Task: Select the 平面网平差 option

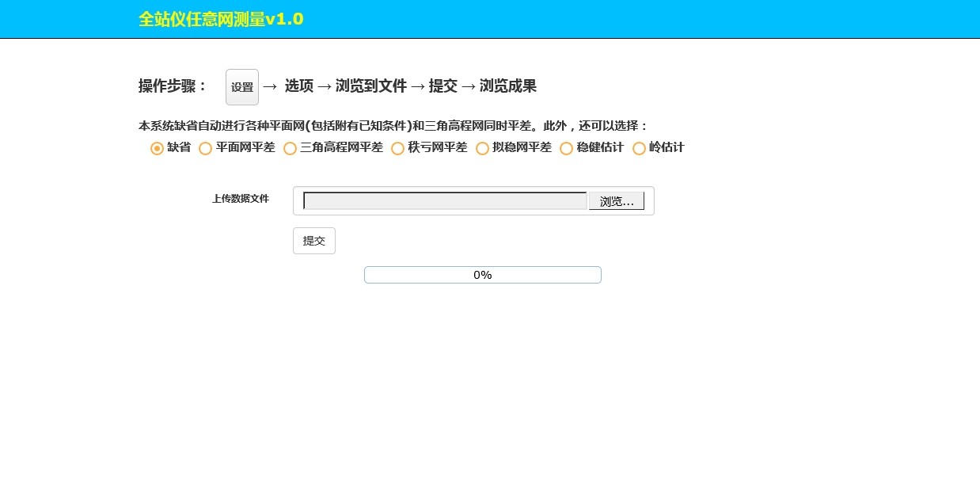Action: coord(206,148)
